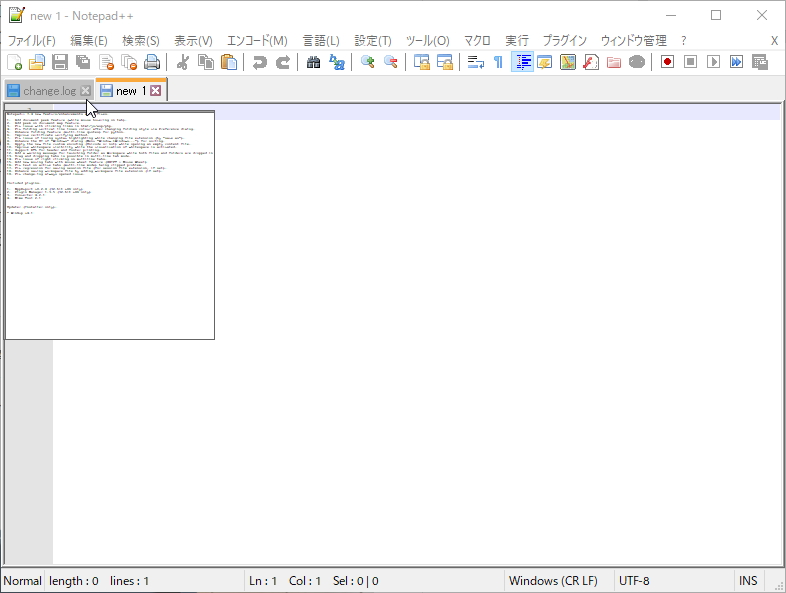This screenshot has width=786, height=593.
Task: Click user defined language icon
Action: click(x=544, y=62)
